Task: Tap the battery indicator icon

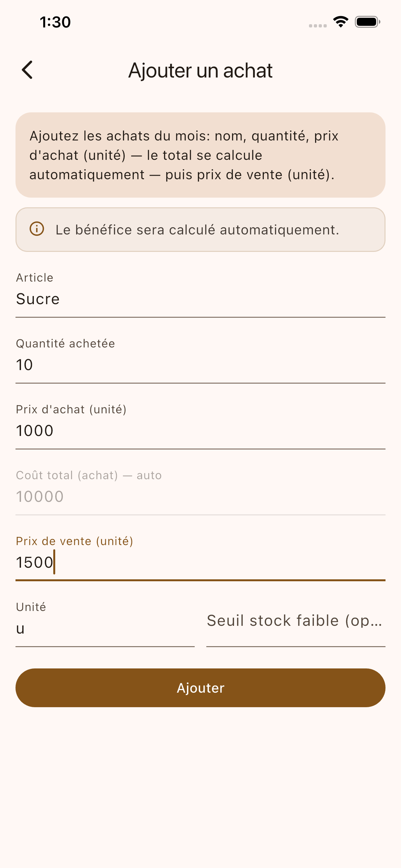Action: pos(367,22)
